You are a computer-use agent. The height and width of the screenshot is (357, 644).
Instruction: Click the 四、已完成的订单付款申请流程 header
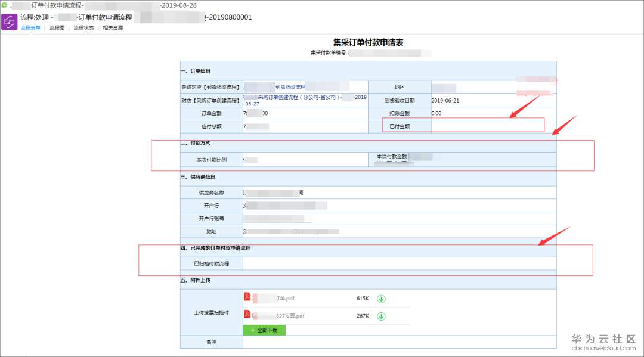click(x=215, y=248)
